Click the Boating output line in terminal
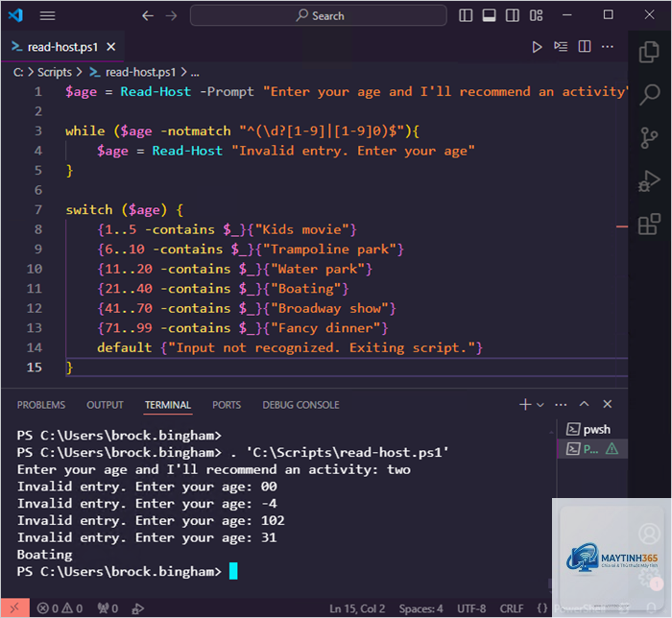 [x=44, y=555]
